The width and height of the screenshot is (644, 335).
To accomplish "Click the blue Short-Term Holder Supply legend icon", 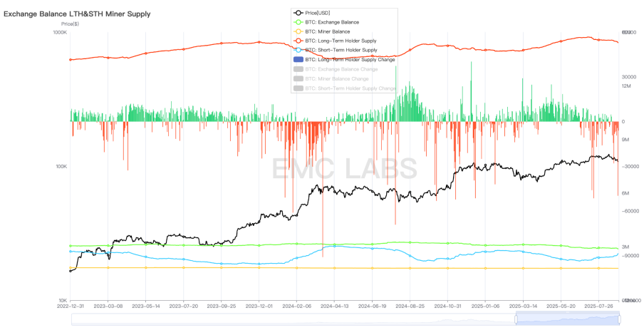I will point(298,50).
